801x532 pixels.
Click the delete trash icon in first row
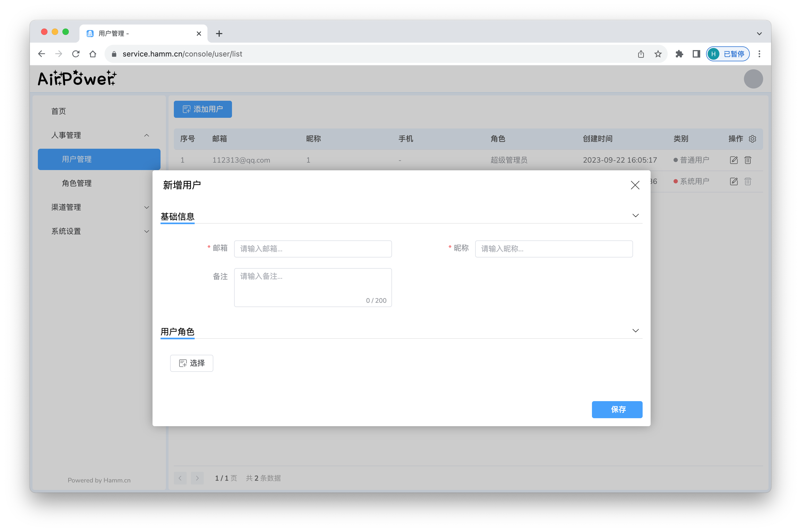(x=748, y=160)
